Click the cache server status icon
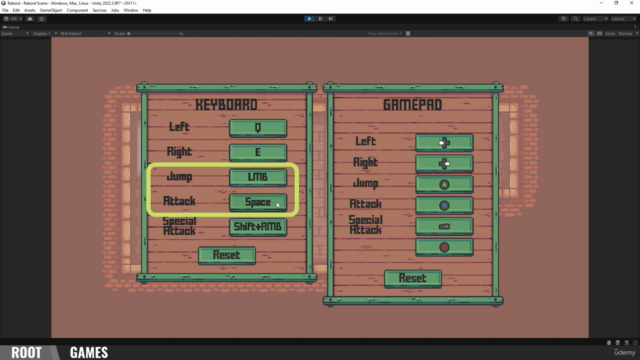This screenshot has height=360, width=640. coord(618,343)
